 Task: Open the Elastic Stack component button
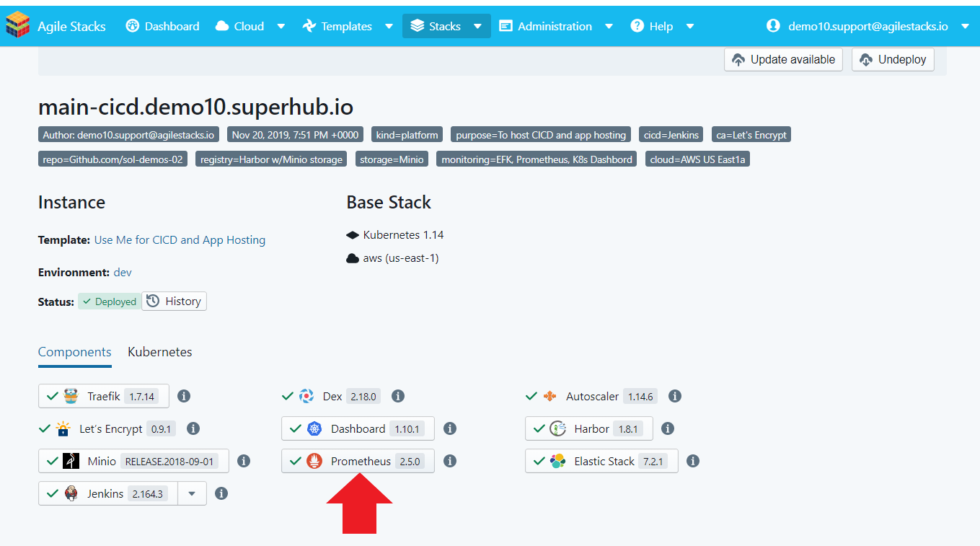point(601,461)
